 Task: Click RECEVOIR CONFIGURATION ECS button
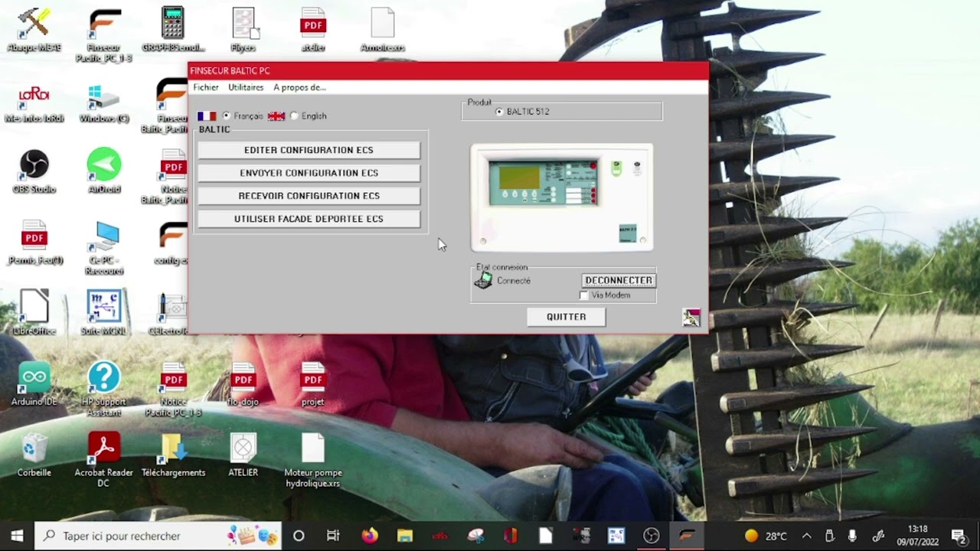pyautogui.click(x=309, y=196)
